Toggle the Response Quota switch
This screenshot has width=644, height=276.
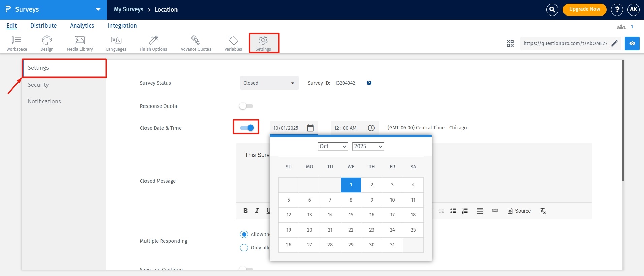click(x=246, y=106)
